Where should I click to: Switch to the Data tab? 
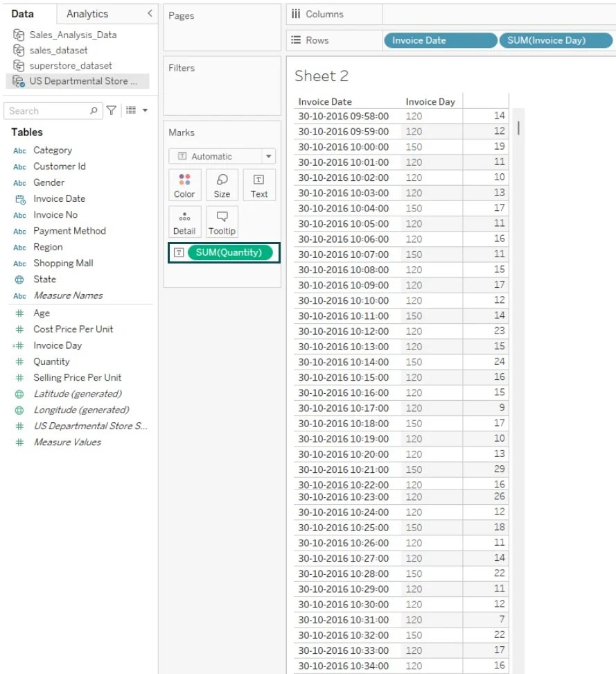22,14
